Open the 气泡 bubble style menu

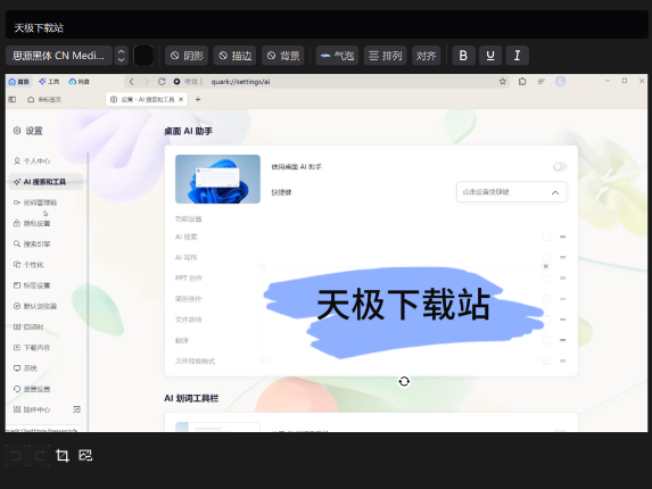[337, 55]
